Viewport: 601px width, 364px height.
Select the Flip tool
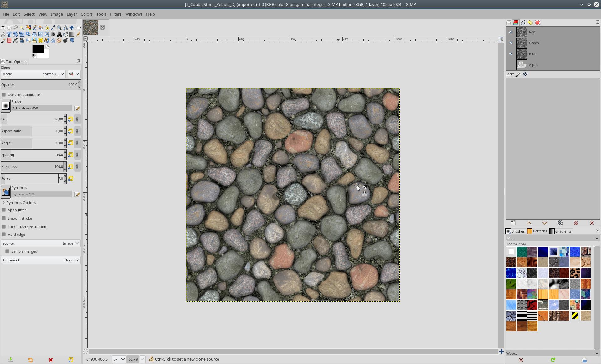click(41, 34)
